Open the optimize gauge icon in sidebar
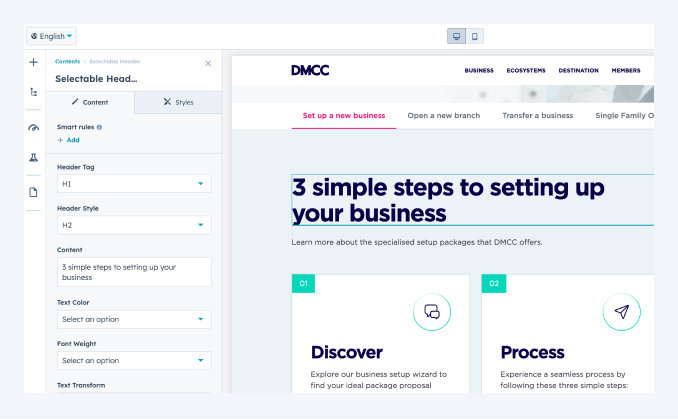The width and height of the screenshot is (678, 419). coord(34,128)
